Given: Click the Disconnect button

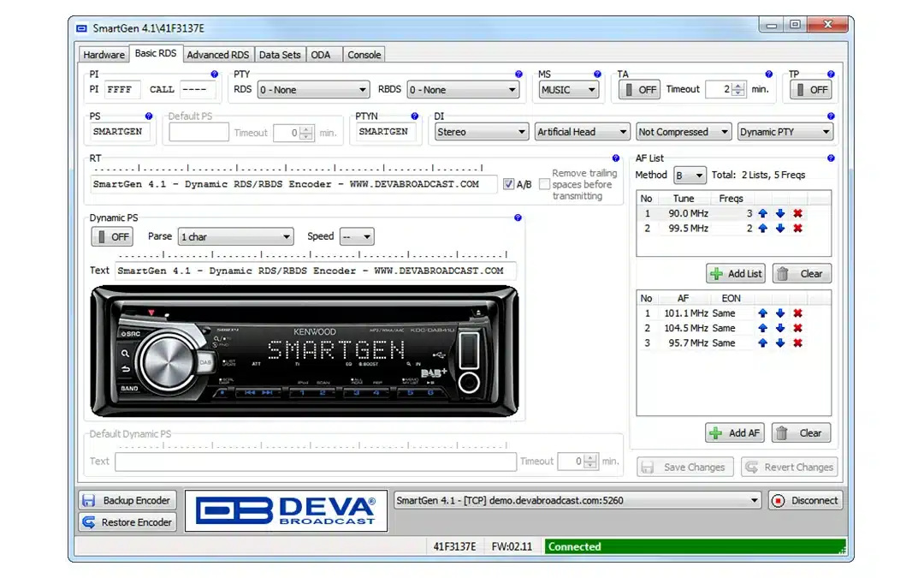Looking at the screenshot, I should pyautogui.click(x=806, y=500).
